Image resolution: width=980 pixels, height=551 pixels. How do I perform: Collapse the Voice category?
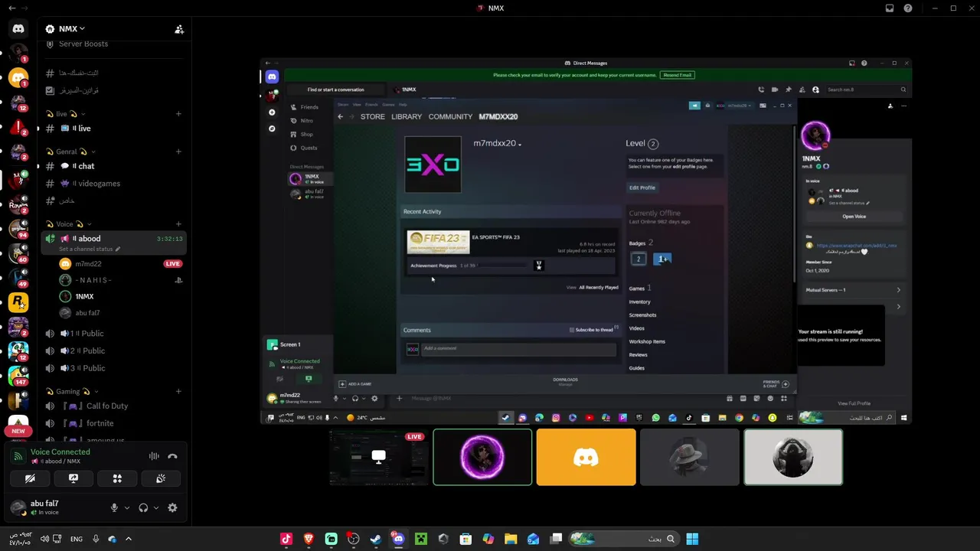(x=67, y=224)
